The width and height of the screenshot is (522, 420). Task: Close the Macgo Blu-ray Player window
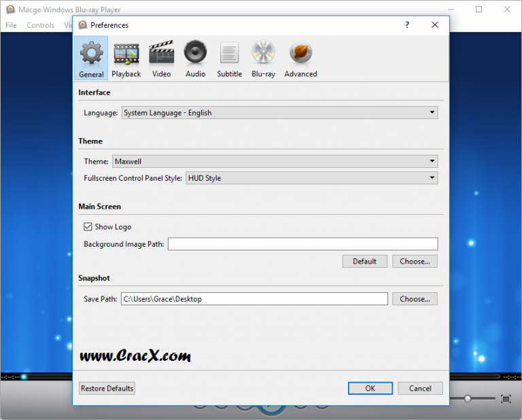click(x=507, y=10)
